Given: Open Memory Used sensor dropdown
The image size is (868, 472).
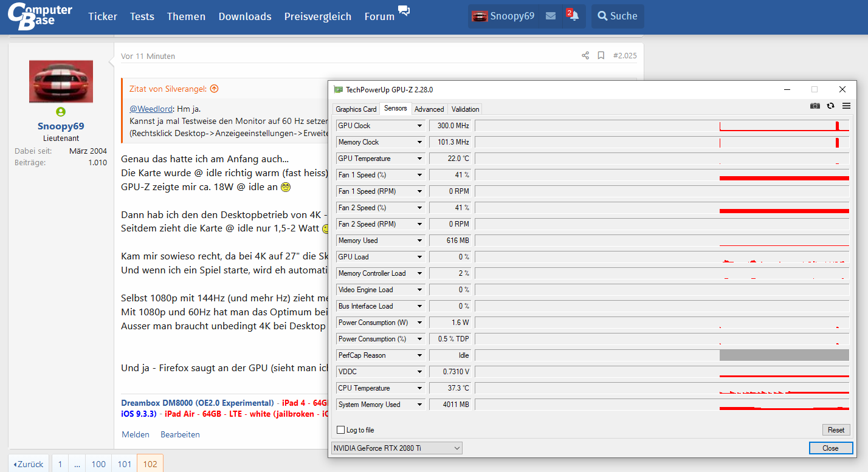Looking at the screenshot, I should [x=419, y=241].
